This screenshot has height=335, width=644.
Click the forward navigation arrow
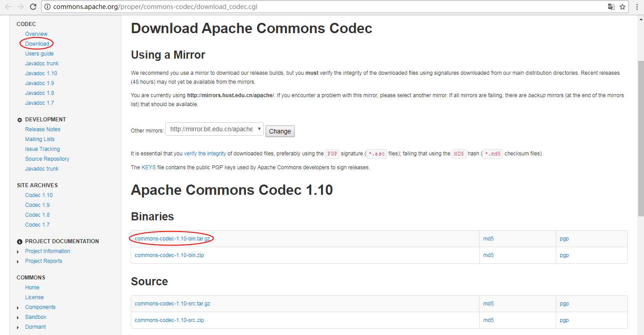[x=20, y=7]
